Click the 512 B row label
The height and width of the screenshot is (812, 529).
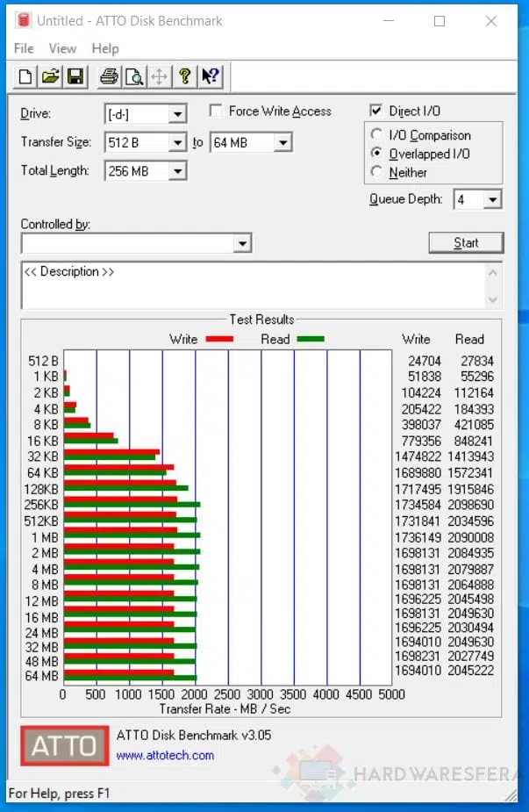(43, 361)
